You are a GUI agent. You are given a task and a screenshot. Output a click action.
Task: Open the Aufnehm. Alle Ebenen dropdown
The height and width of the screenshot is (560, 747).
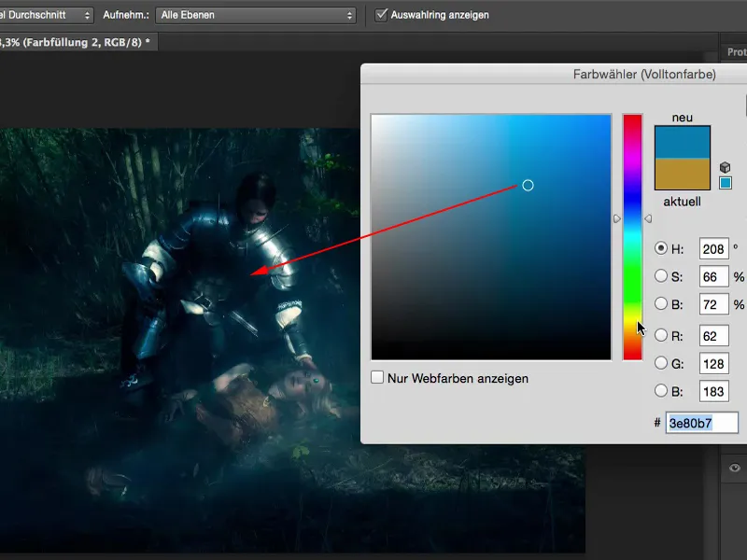point(256,15)
